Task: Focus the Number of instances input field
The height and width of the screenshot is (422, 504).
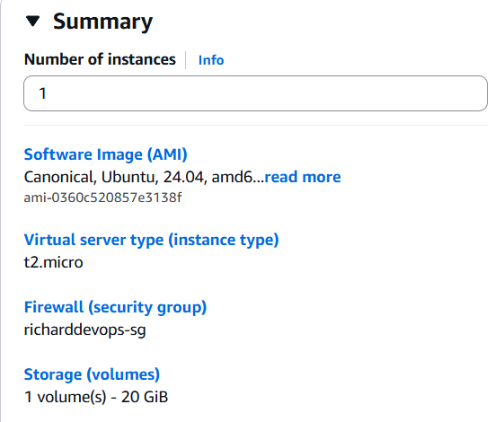Action: pos(255,93)
